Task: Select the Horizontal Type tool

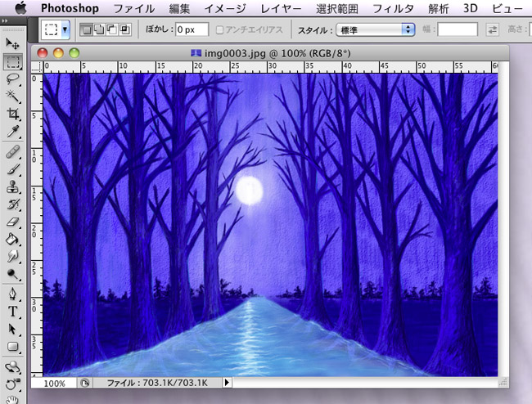Action: 13,312
